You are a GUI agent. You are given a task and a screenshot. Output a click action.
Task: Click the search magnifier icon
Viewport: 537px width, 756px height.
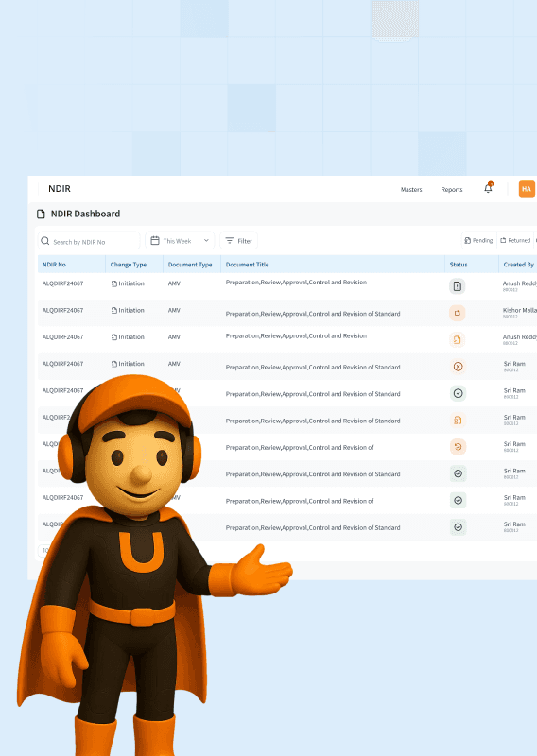coord(45,241)
